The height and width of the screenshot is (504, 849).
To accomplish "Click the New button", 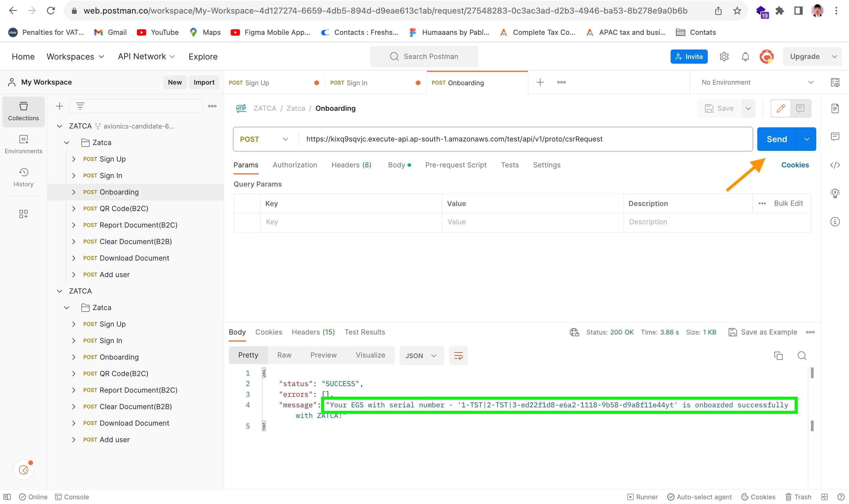I will pos(175,83).
